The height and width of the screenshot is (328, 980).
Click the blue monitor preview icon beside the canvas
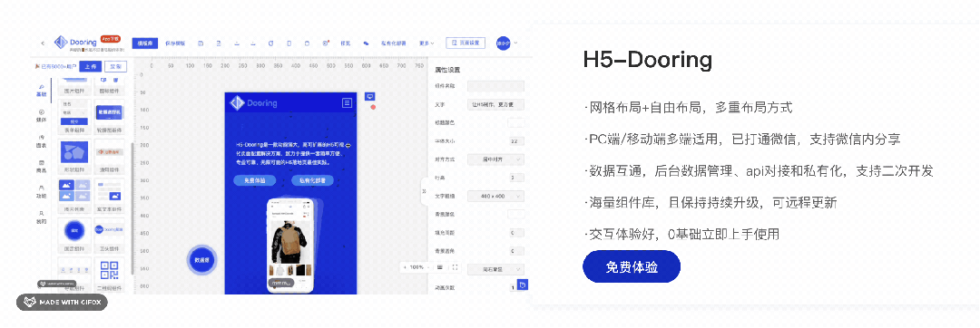370,97
